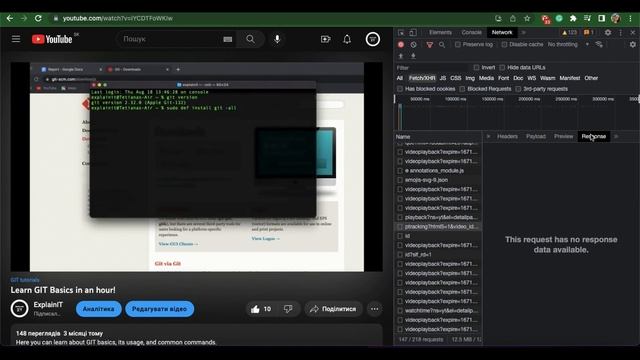Open YouTube notifications bell

click(347, 39)
